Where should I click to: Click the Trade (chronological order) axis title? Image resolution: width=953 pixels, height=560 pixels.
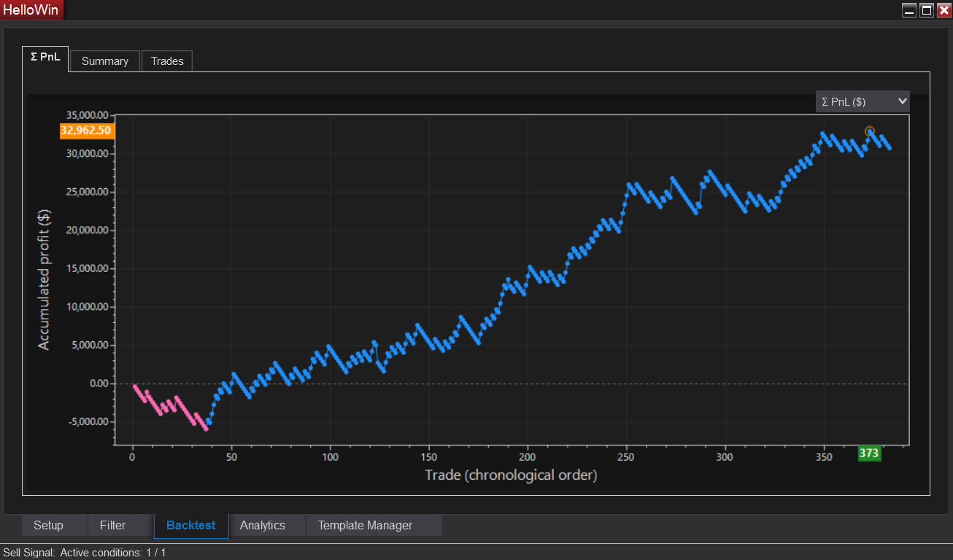pyautogui.click(x=511, y=475)
